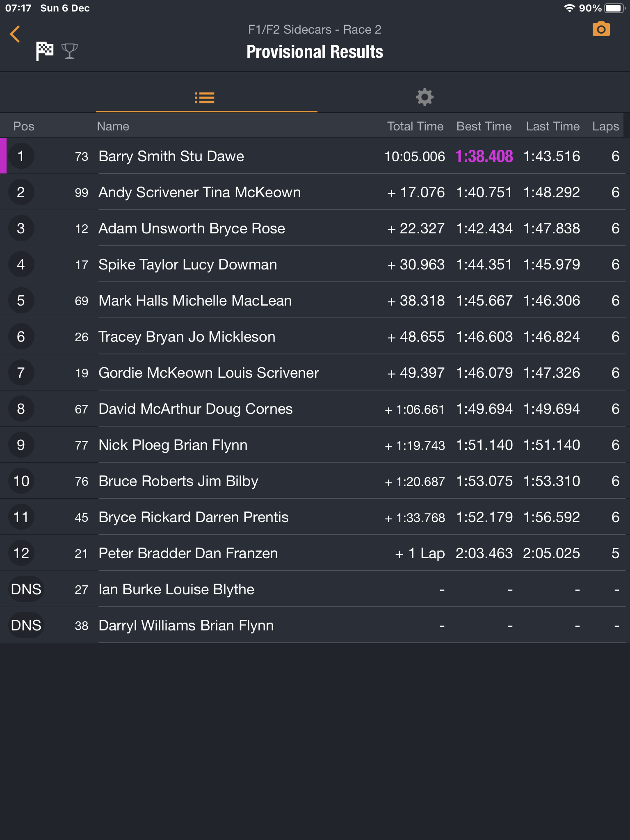Screen dimensions: 630x840
Task: Click the Pos column header
Action: point(24,126)
